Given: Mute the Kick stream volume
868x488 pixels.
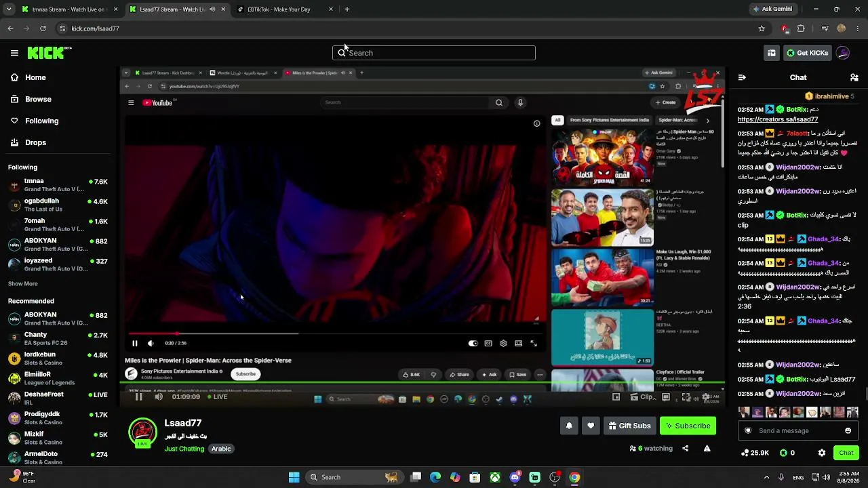Looking at the screenshot, I should pos(159,397).
